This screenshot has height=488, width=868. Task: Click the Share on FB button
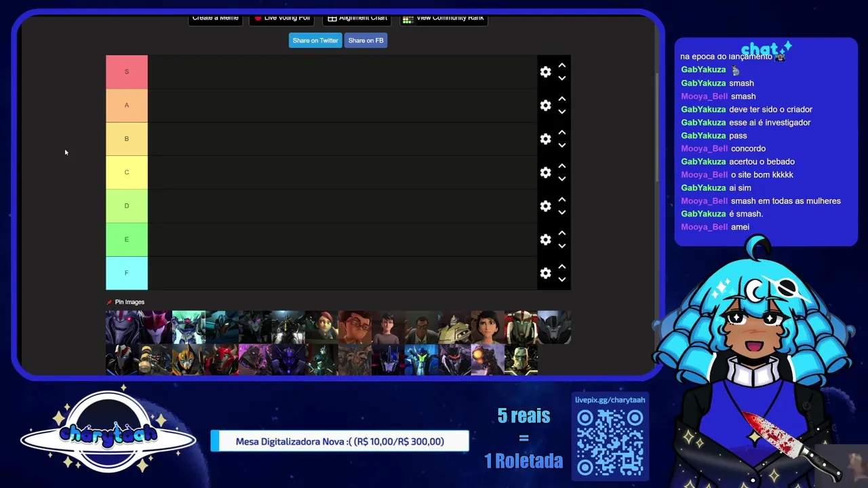(366, 41)
